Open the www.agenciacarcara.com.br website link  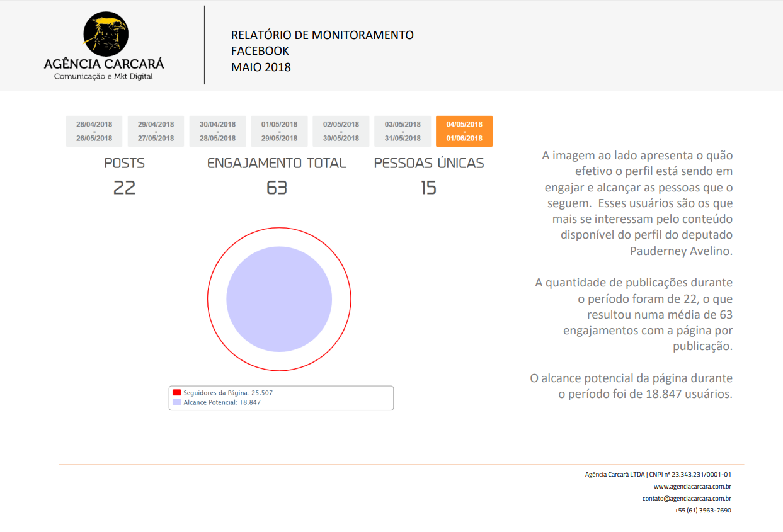692,487
